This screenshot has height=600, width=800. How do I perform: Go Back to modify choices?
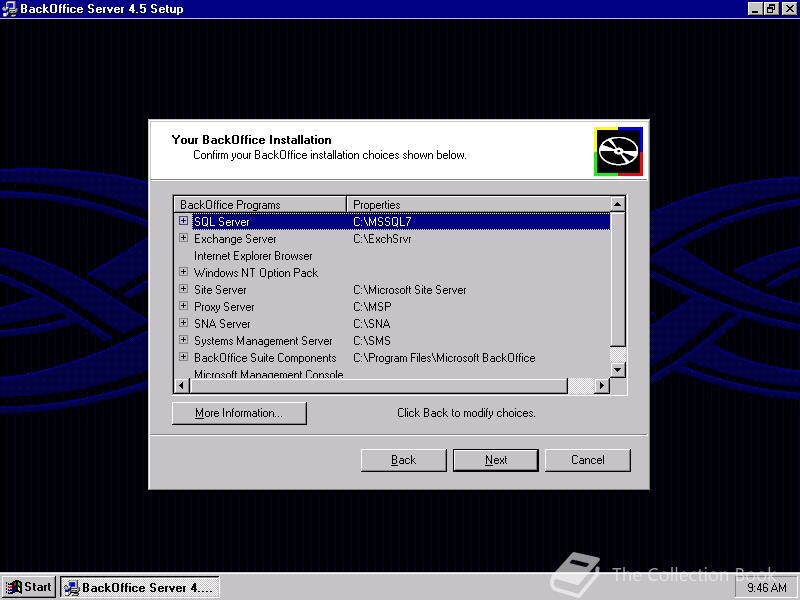(x=404, y=460)
